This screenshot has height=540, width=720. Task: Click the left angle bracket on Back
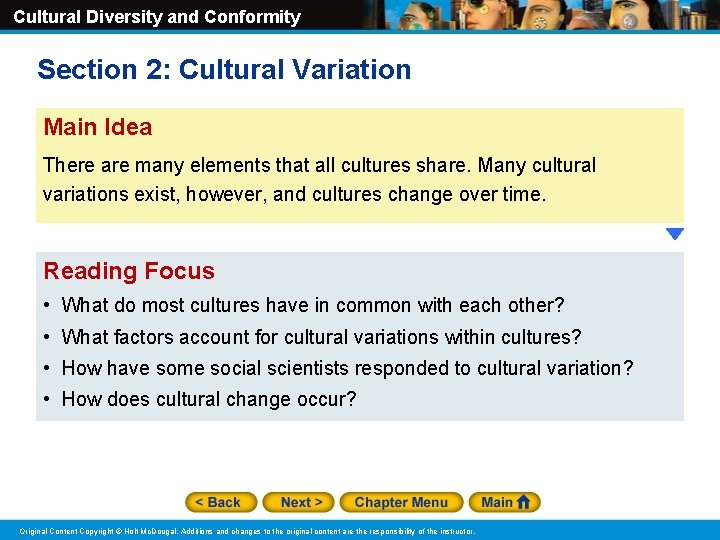199,502
